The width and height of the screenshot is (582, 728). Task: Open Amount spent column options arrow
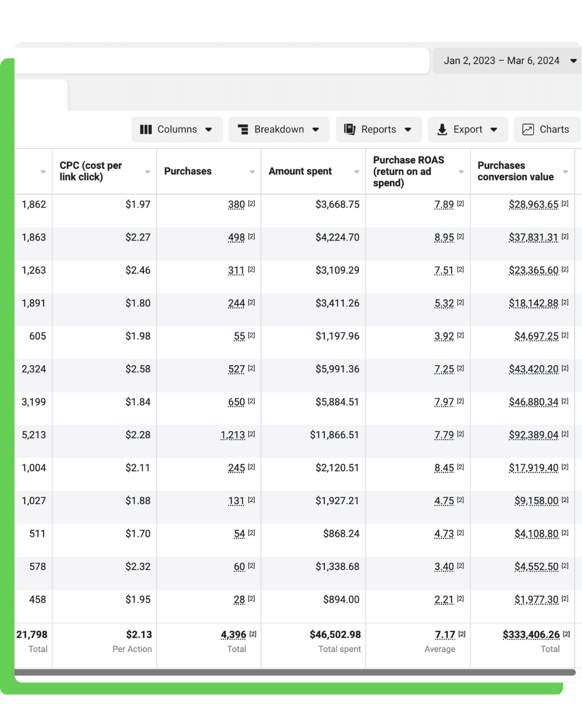pos(357,171)
